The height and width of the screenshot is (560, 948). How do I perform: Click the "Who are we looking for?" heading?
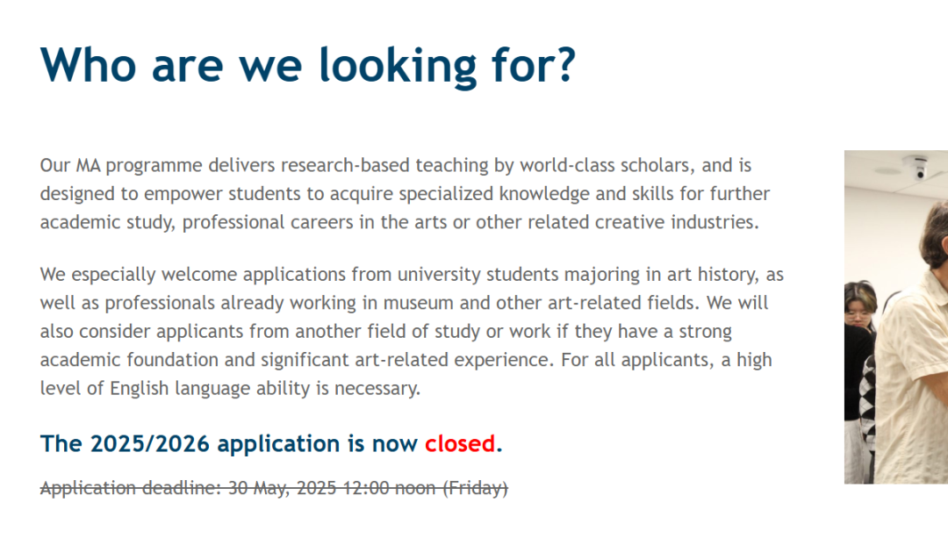tap(308, 65)
